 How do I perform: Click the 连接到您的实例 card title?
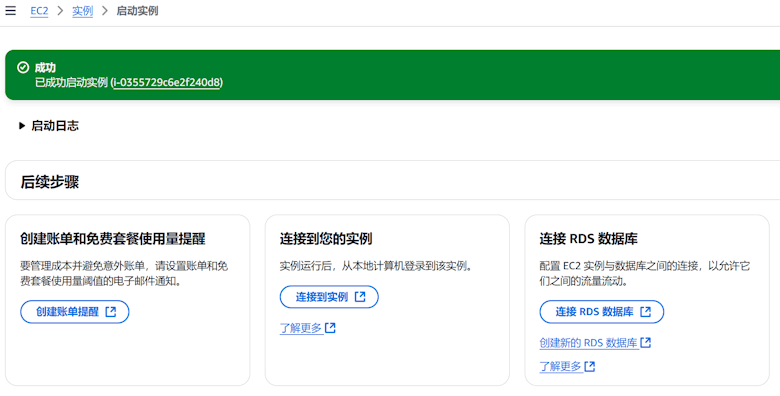pyautogui.click(x=326, y=239)
